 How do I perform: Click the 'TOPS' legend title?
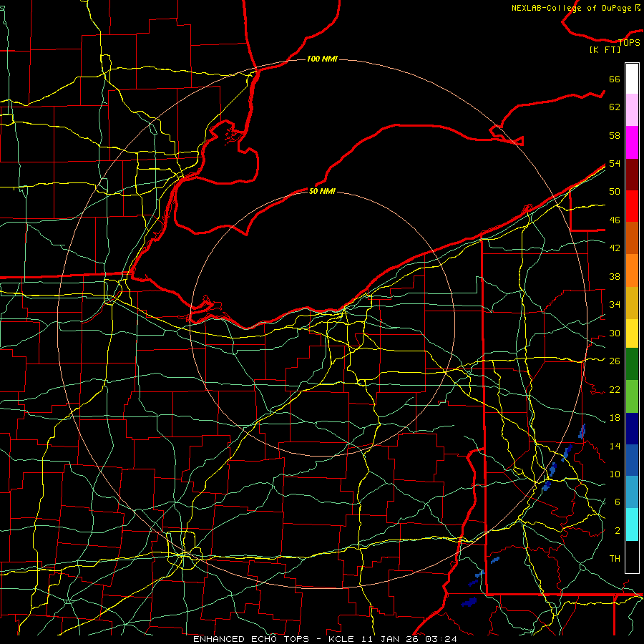tap(629, 43)
